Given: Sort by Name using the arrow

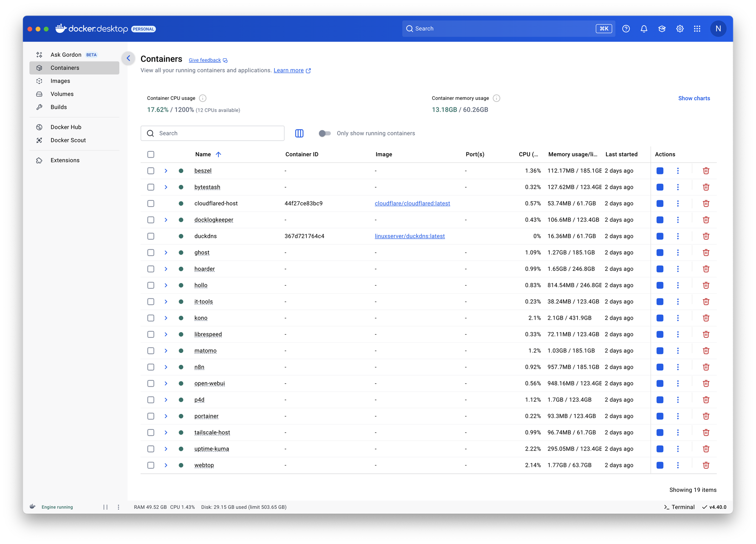Looking at the screenshot, I should [x=218, y=154].
